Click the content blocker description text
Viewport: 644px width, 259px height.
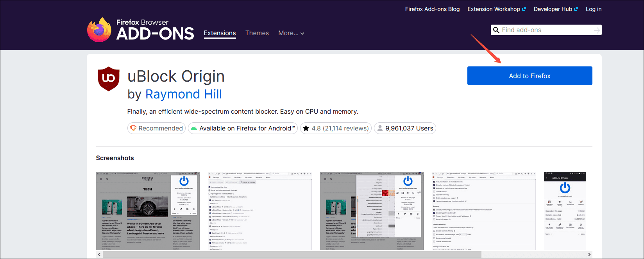coord(243,111)
